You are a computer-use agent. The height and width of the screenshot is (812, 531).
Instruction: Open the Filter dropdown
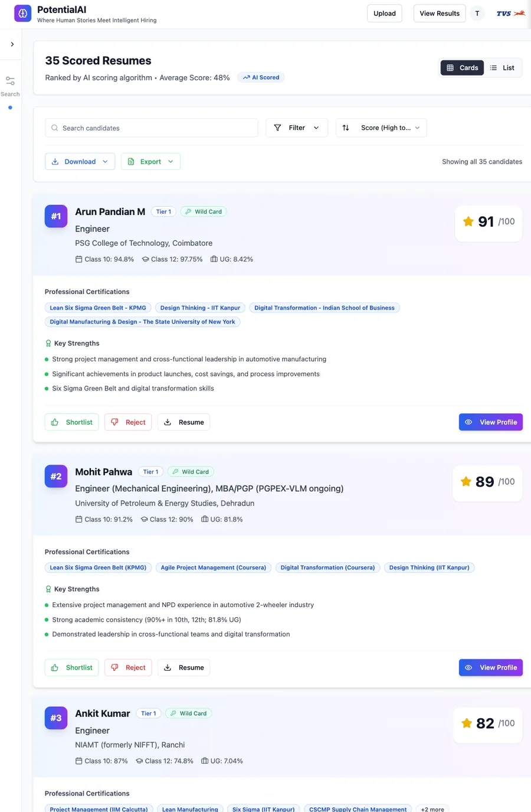click(x=297, y=128)
